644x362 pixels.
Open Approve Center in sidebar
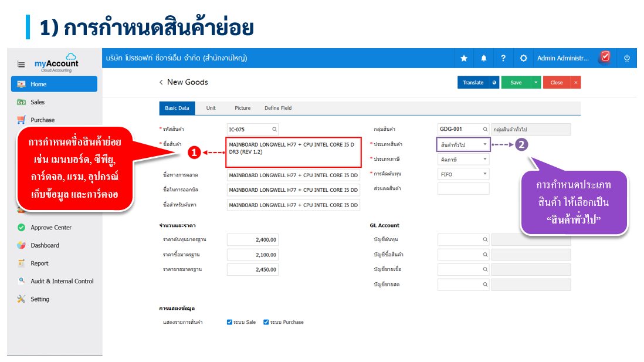[x=51, y=228]
